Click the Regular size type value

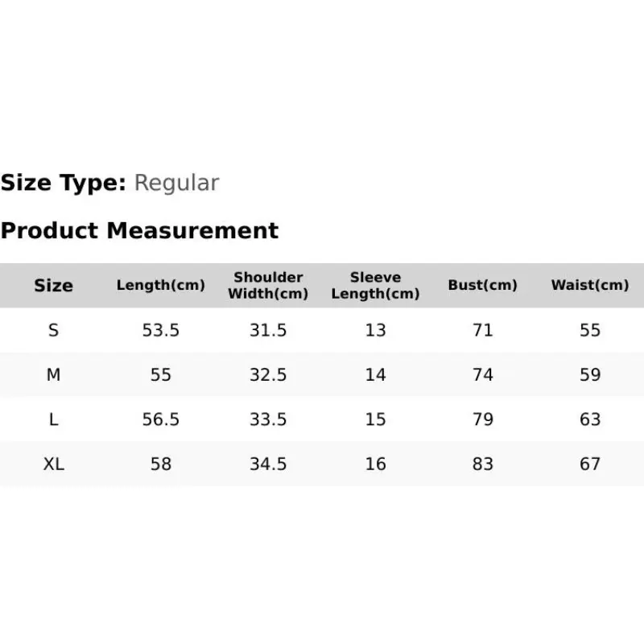point(176,184)
